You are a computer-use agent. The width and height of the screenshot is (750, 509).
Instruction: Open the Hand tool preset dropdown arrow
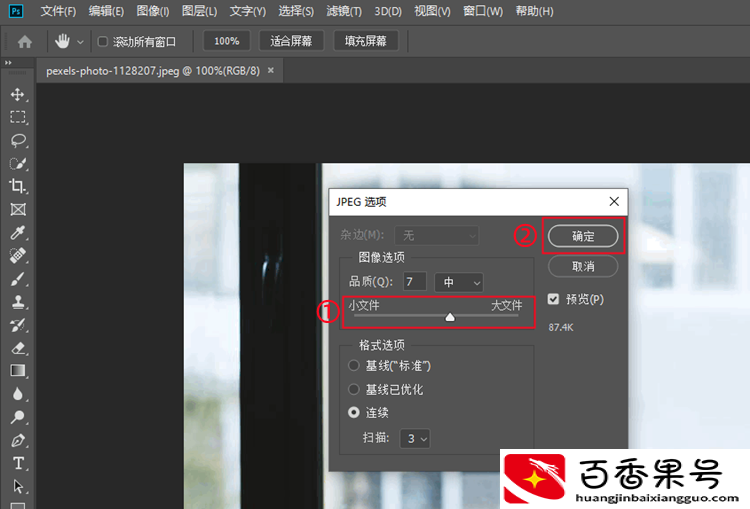[x=80, y=42]
